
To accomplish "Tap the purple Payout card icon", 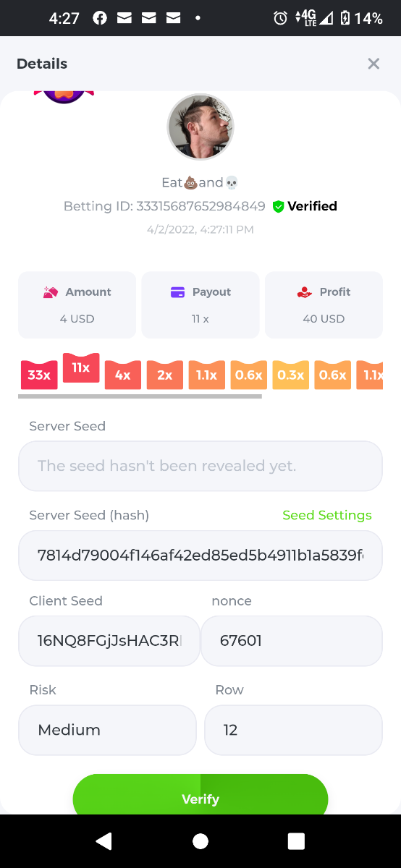I will coord(177,292).
